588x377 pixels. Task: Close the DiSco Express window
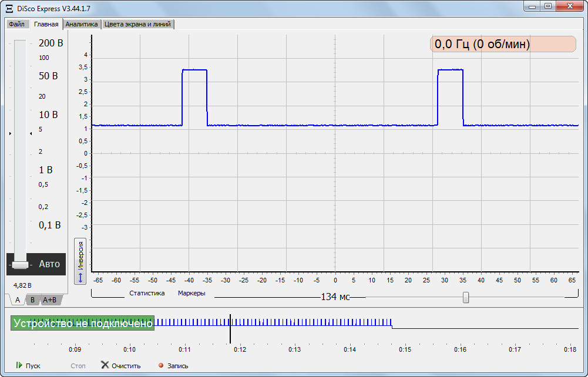(x=570, y=6)
